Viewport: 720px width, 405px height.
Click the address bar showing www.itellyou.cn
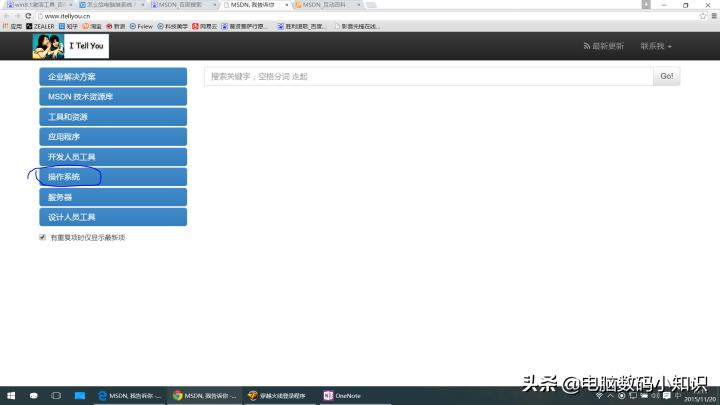[367, 16]
